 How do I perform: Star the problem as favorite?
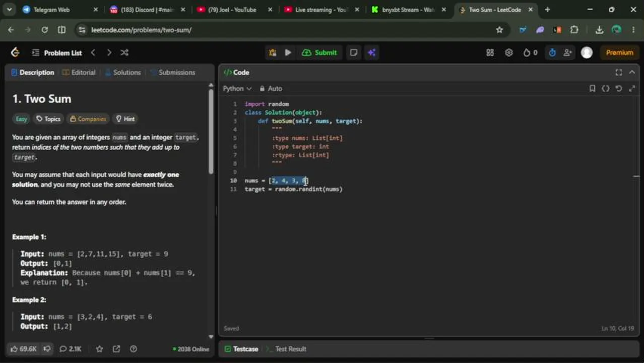[x=100, y=349]
